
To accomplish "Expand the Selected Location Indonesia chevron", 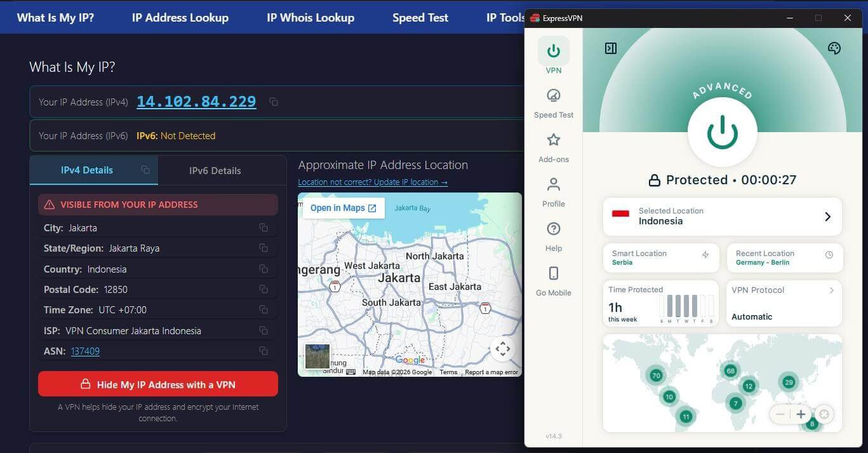I will point(827,217).
